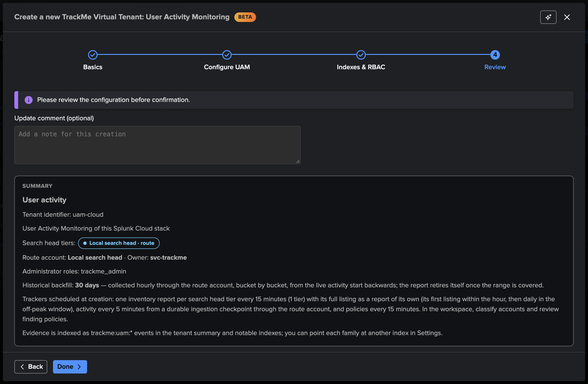Screen dimensions: 588x384
Task: Click the Local search head · route chip
Action: pyautogui.click(x=119, y=243)
